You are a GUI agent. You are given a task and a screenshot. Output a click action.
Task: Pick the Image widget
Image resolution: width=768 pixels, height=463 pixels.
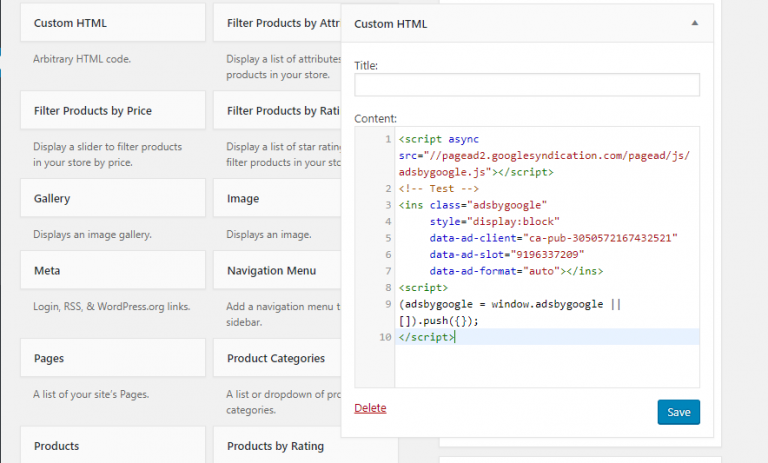(x=243, y=198)
